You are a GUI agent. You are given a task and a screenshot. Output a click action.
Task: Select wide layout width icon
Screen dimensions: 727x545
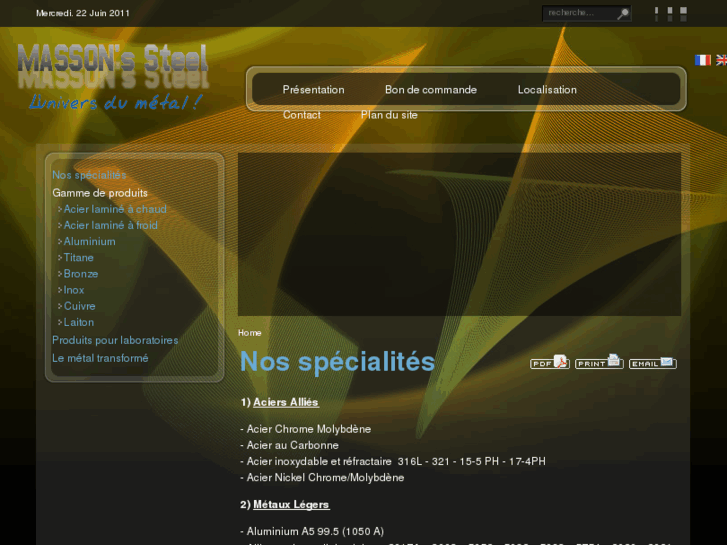[x=683, y=14]
